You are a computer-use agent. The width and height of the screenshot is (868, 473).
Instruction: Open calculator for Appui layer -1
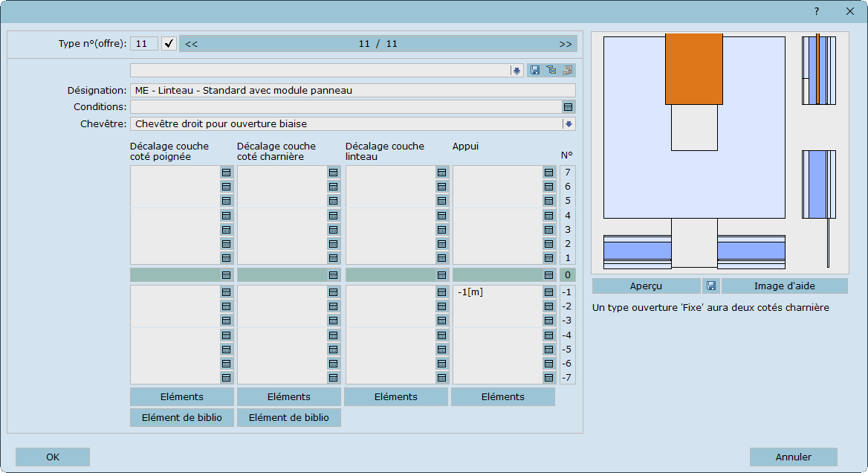click(549, 292)
